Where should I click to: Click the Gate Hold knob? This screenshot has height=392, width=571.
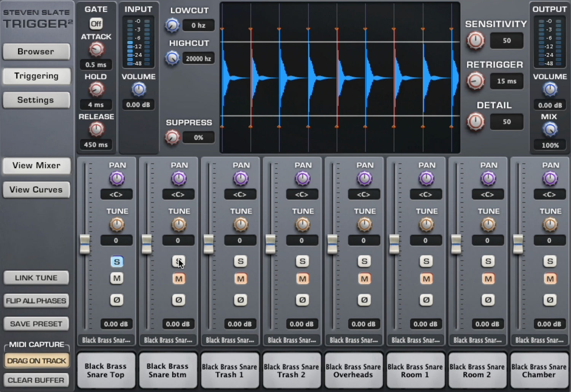coord(96,90)
